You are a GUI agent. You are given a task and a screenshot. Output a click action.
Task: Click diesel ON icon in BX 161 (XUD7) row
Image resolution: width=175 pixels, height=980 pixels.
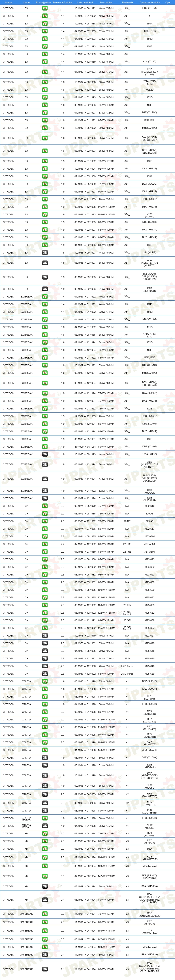coord(45,253)
